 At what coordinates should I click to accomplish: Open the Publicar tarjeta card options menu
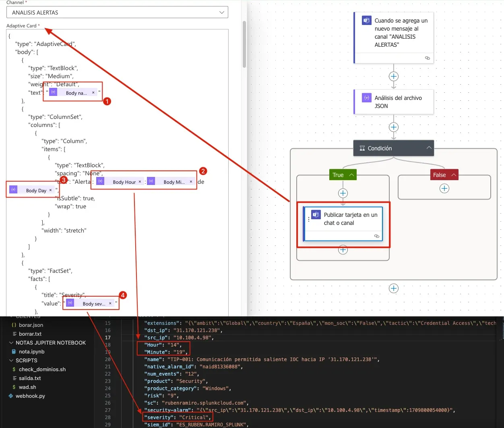click(x=309, y=219)
